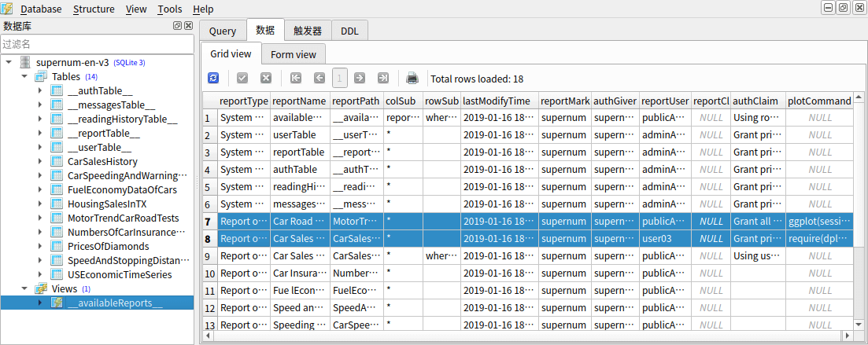Click the SQLiteStudio app icon in menu bar

[6, 9]
